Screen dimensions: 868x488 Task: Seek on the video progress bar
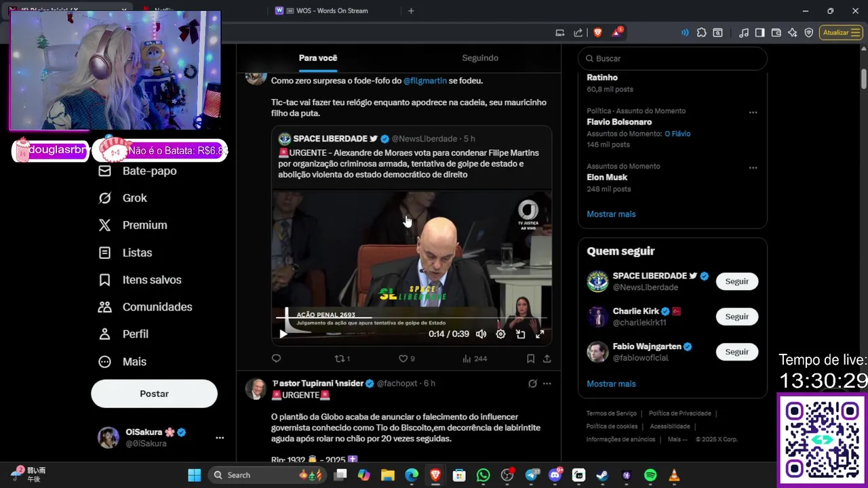tap(412, 317)
